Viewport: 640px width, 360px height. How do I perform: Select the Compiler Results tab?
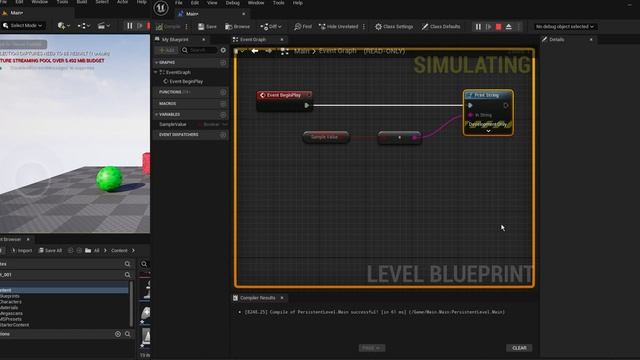click(258, 298)
